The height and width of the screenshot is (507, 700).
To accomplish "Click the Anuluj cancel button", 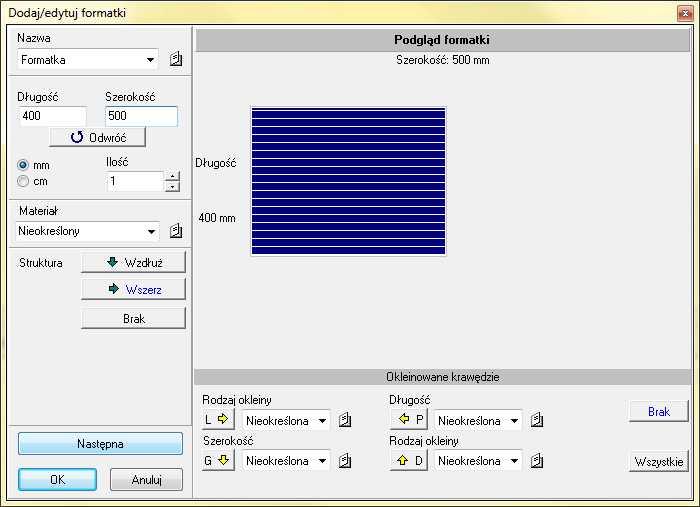I will click(x=146, y=480).
